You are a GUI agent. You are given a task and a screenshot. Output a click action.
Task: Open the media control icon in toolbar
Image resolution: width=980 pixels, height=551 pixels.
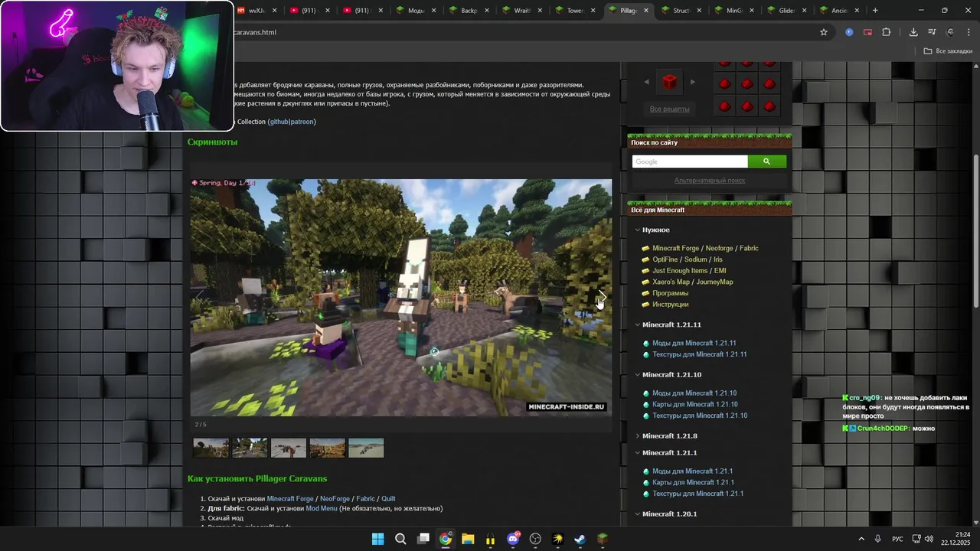(x=932, y=32)
